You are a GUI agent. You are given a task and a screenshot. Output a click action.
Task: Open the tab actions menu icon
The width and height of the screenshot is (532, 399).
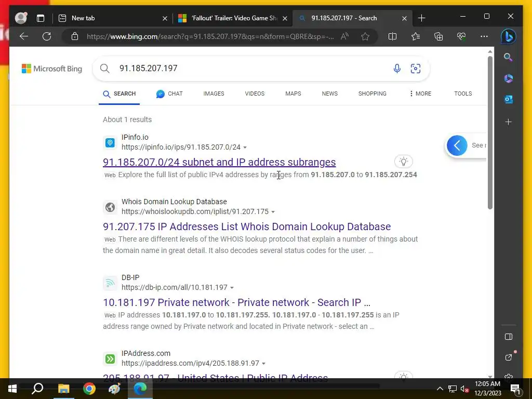41,18
